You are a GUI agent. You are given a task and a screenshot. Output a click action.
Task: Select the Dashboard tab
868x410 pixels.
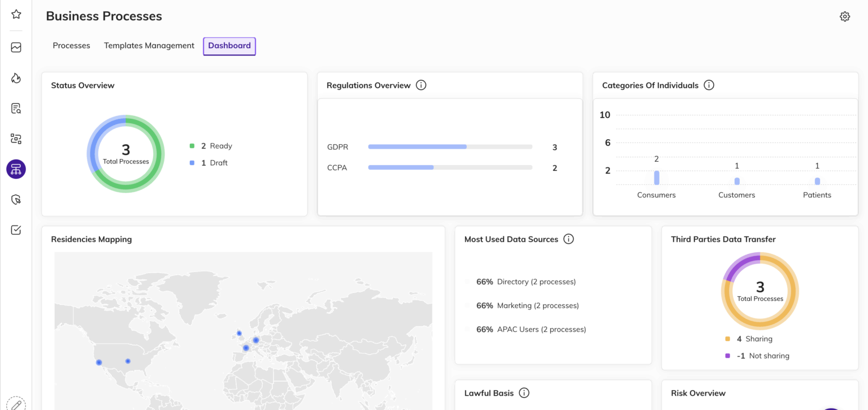point(229,46)
